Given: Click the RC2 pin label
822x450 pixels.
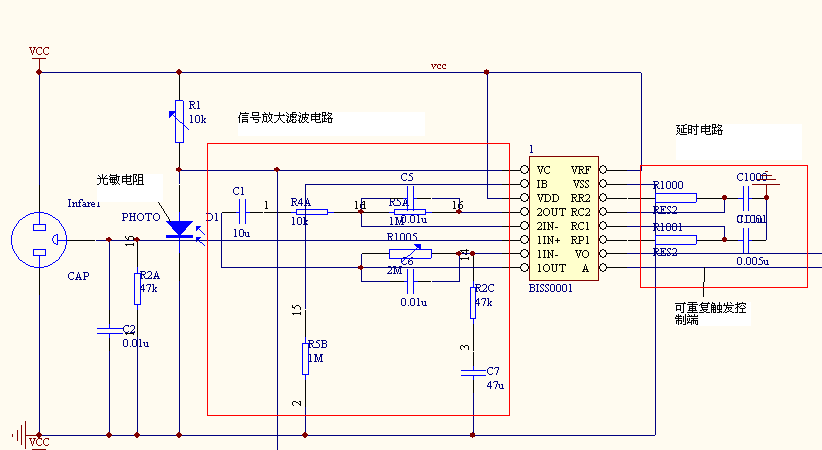Looking at the screenshot, I should point(580,212).
